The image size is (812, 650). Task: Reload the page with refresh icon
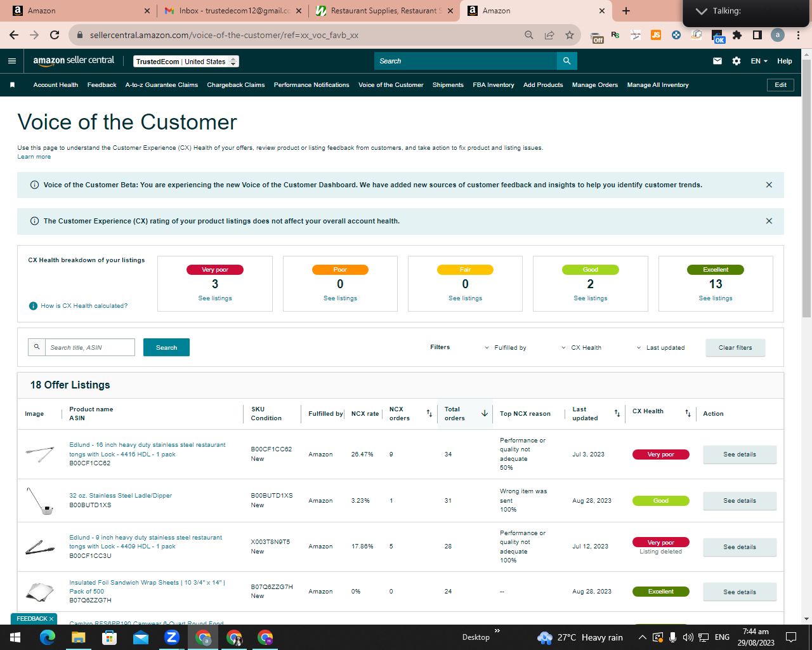pyautogui.click(x=55, y=35)
